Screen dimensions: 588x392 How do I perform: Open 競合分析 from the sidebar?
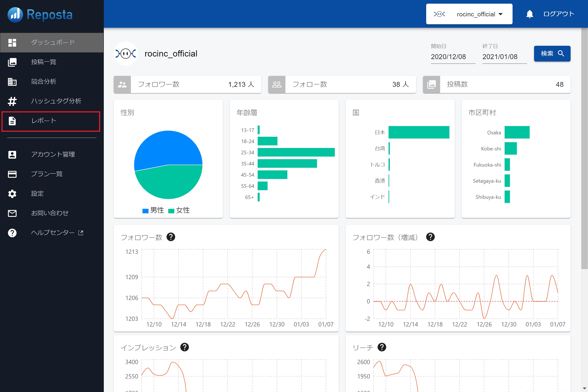point(52,81)
